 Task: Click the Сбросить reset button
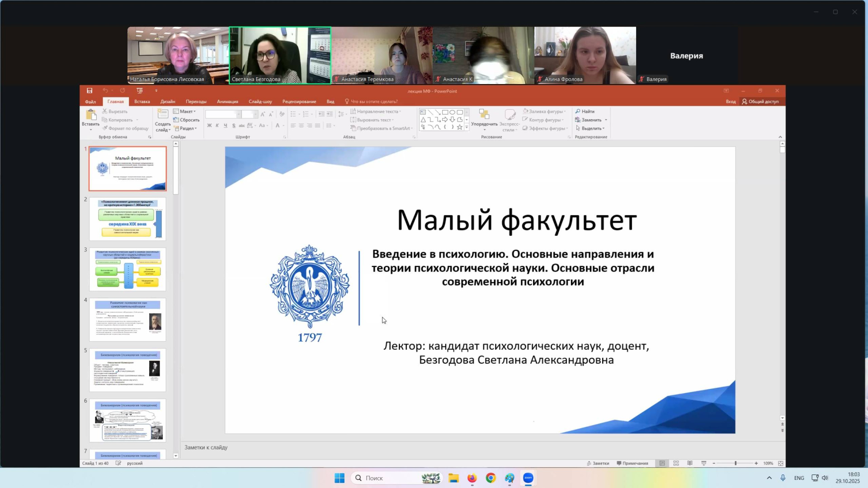coord(186,120)
